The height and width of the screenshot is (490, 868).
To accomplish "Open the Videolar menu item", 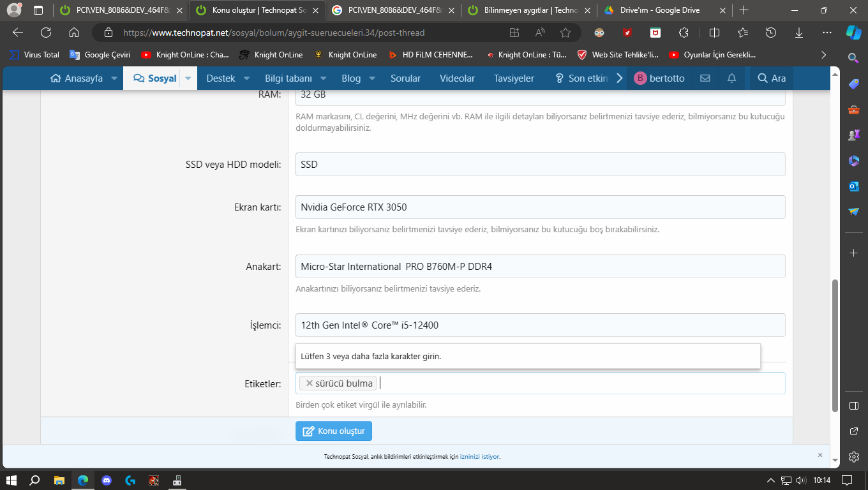I will [457, 78].
